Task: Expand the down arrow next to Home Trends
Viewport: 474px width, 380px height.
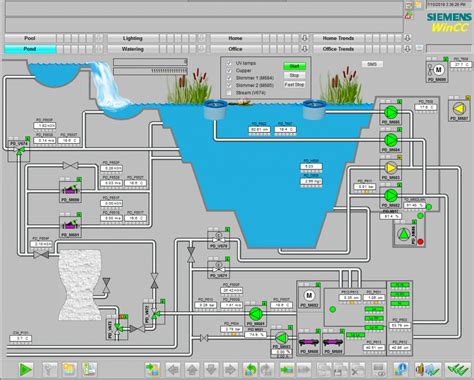Action: (x=407, y=38)
